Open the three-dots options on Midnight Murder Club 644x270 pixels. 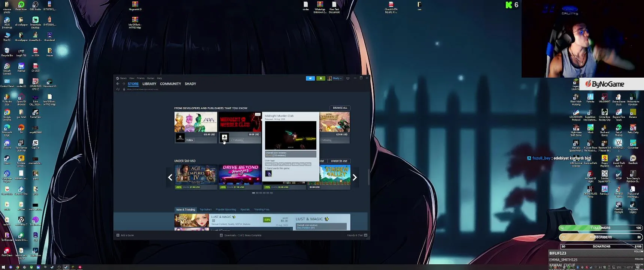[x=258, y=114]
